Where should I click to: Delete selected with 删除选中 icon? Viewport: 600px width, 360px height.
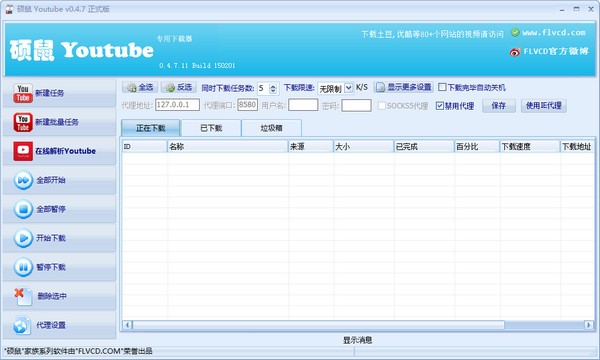pos(23,296)
